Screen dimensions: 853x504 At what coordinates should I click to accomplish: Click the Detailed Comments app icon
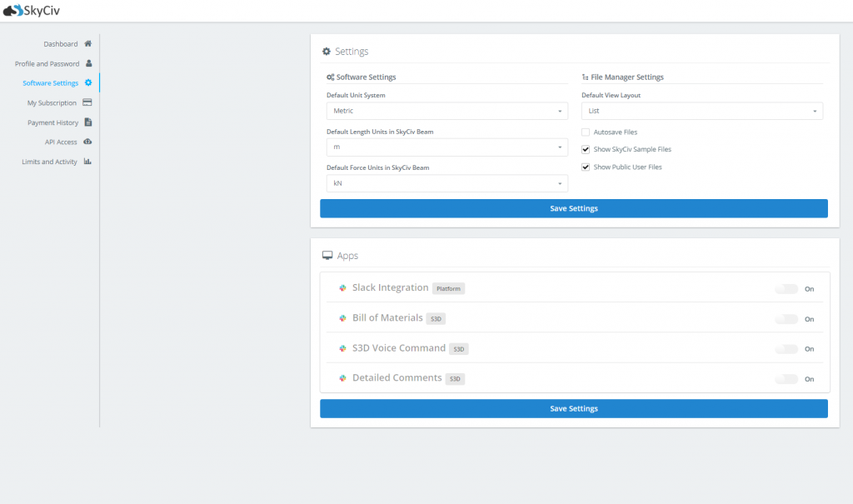pyautogui.click(x=342, y=378)
